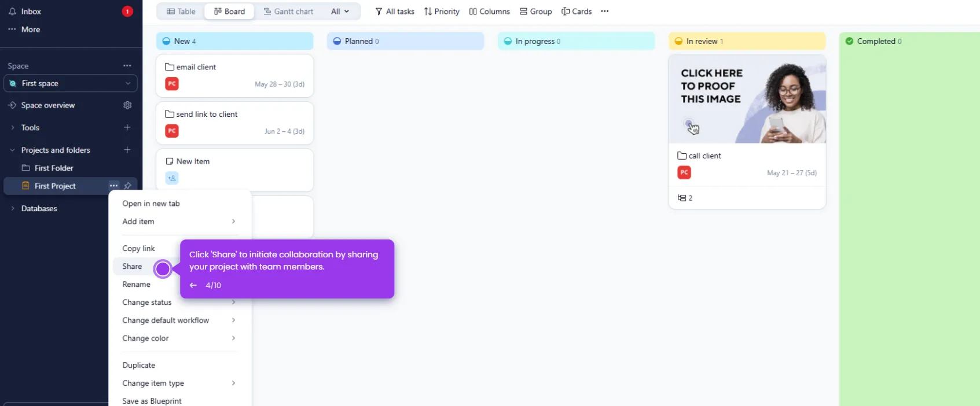Viewport: 980px width, 406px height.
Task: Click the Jun 2 – 4 date range
Action: coord(284,131)
